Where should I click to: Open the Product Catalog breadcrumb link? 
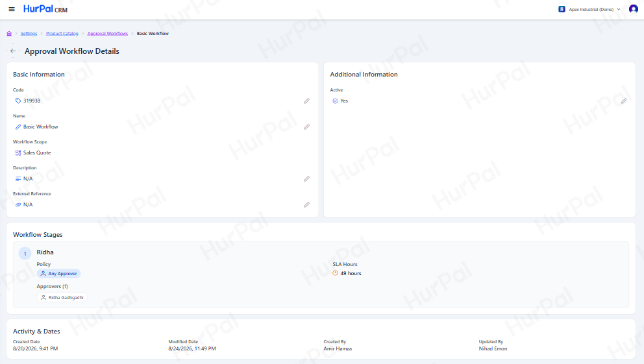pyautogui.click(x=62, y=34)
